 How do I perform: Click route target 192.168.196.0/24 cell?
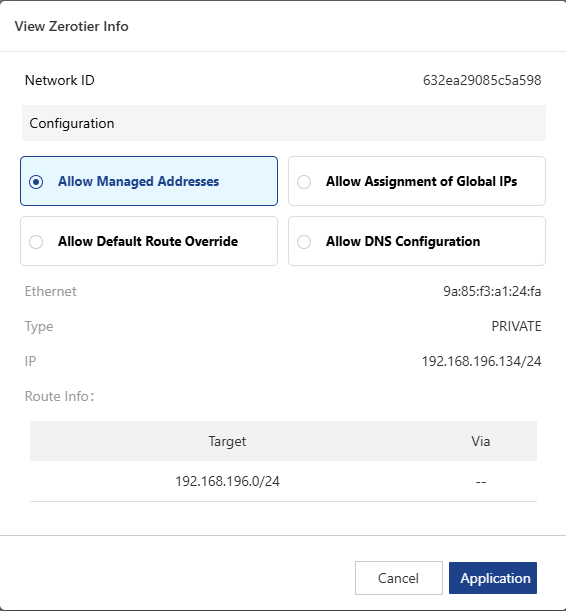[x=227, y=481]
